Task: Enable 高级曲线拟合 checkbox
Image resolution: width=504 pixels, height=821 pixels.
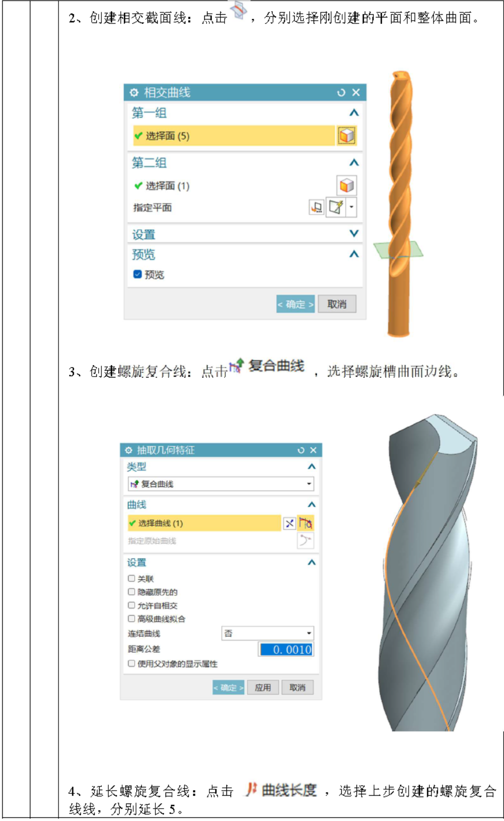Action: (131, 618)
